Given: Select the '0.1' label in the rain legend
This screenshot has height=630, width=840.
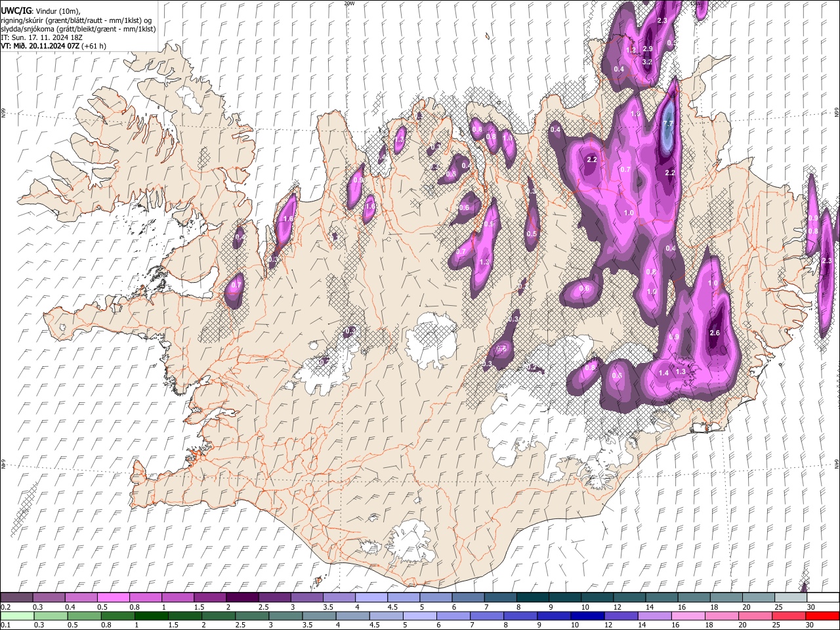Looking at the screenshot, I should (6, 625).
